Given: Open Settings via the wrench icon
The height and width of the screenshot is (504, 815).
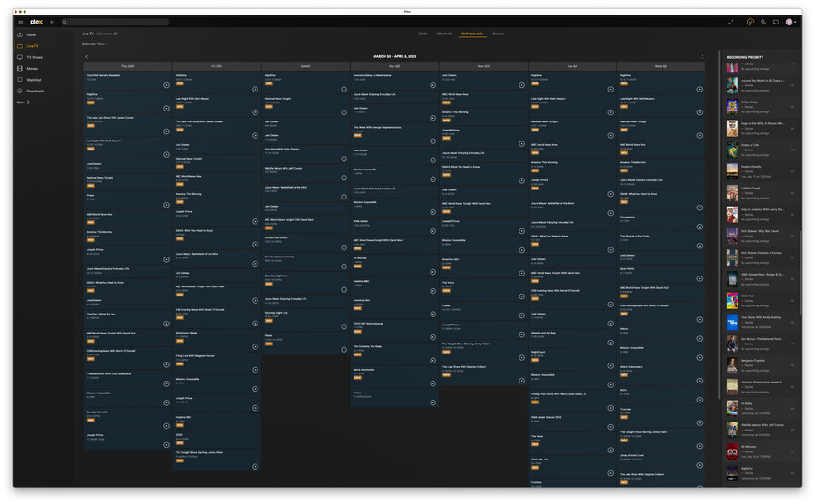Looking at the screenshot, I should tap(763, 22).
